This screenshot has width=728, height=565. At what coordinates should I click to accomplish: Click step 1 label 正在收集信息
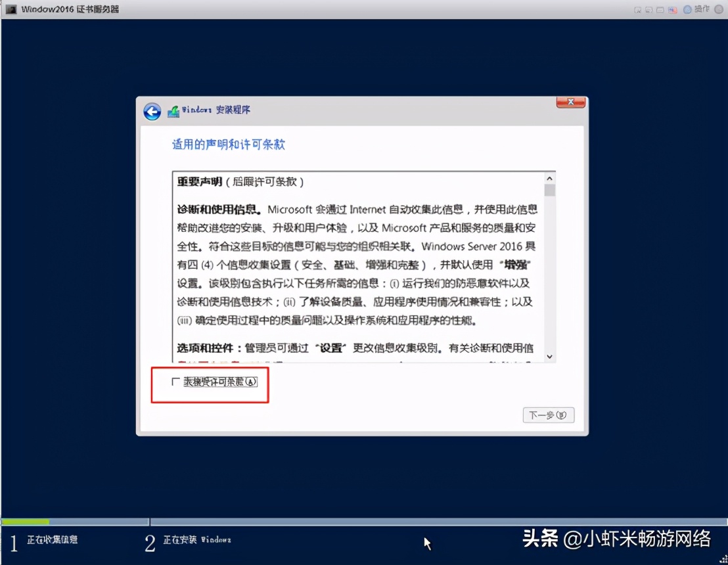52,539
